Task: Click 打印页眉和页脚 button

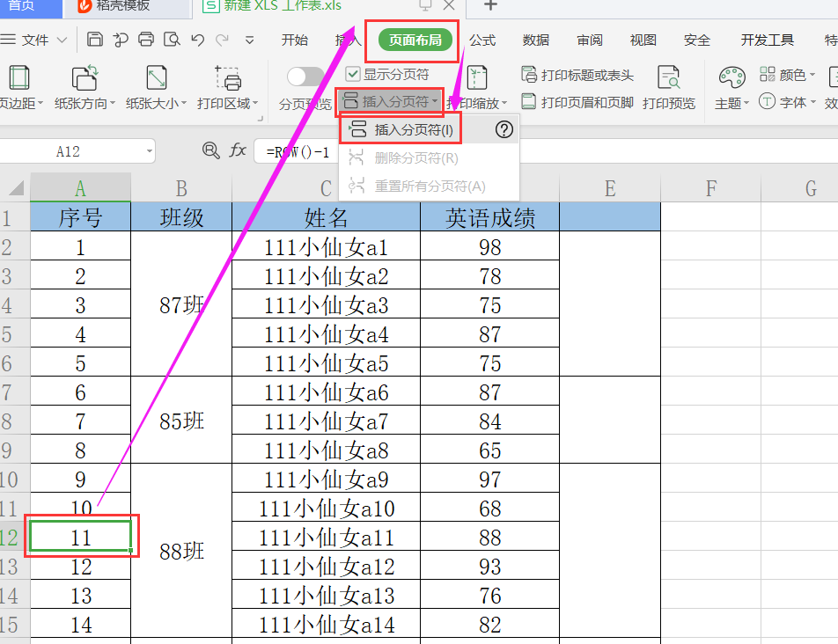Action: (577, 101)
